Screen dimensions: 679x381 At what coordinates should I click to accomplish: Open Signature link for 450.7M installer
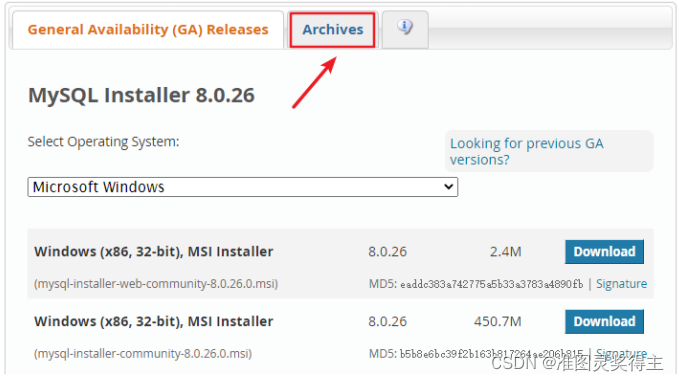click(621, 352)
